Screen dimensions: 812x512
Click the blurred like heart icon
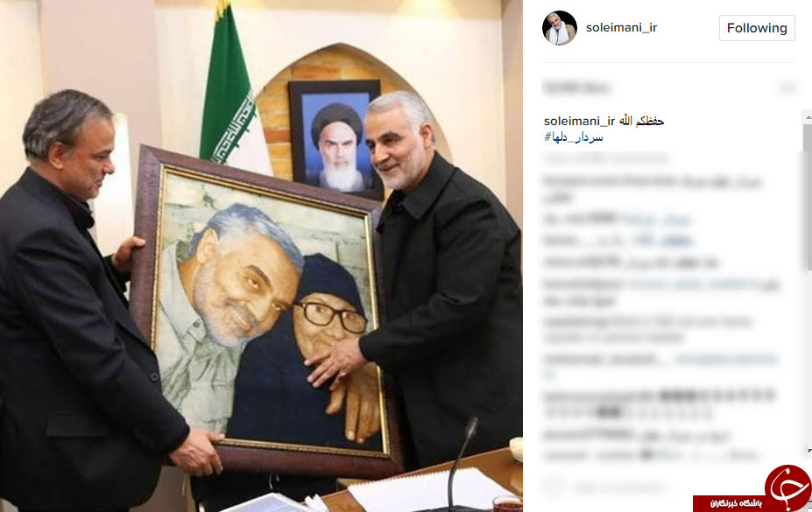553,487
